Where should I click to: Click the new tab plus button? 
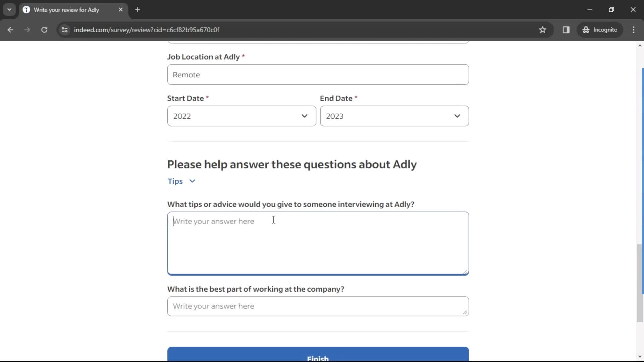pos(138,10)
